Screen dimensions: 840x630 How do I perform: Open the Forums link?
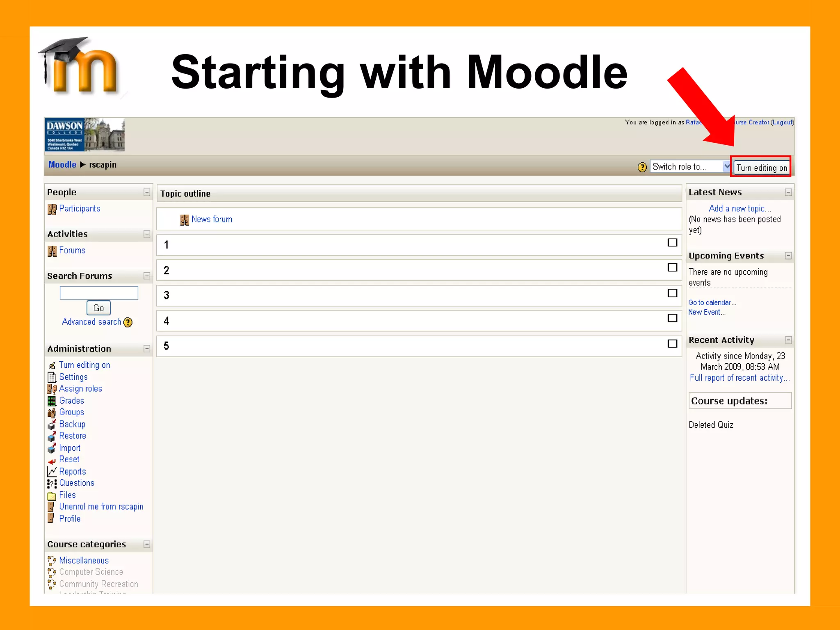72,251
